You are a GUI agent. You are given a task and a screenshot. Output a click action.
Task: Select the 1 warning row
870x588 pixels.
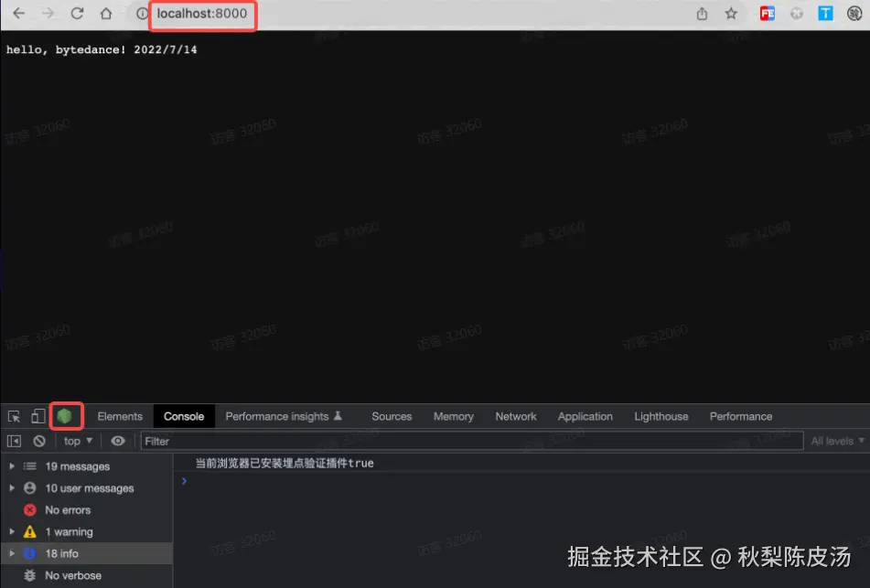point(87,531)
